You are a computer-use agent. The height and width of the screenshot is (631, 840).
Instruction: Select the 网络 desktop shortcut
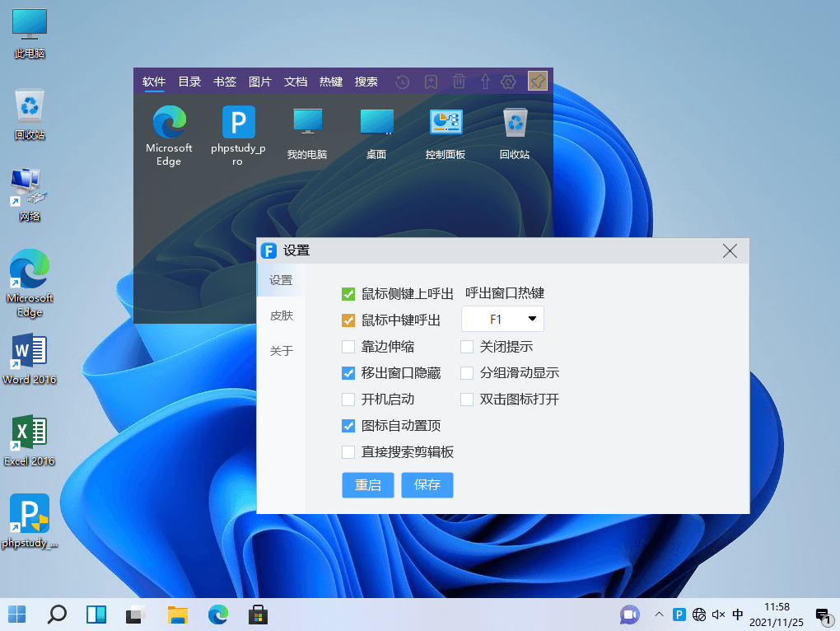point(30,195)
